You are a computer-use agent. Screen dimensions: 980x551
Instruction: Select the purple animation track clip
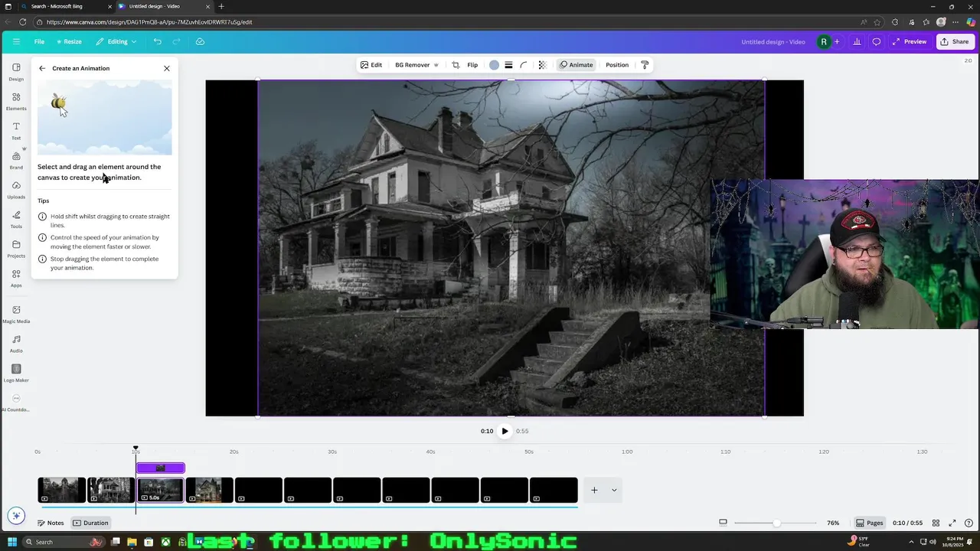(x=160, y=468)
